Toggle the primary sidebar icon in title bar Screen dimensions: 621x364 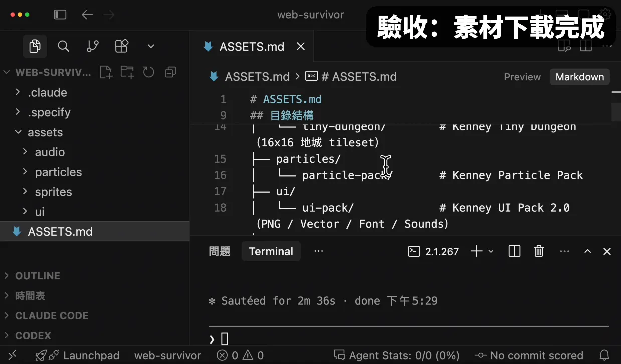click(60, 15)
